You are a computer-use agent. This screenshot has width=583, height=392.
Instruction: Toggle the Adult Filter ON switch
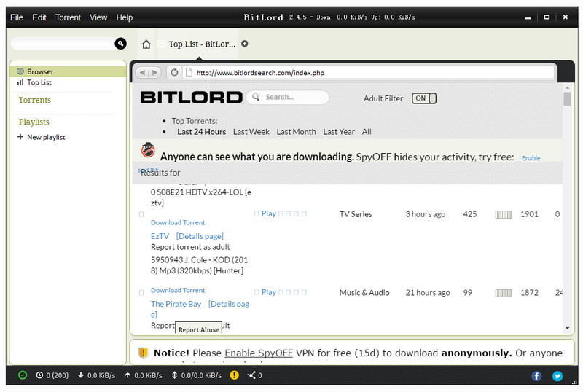click(x=424, y=98)
